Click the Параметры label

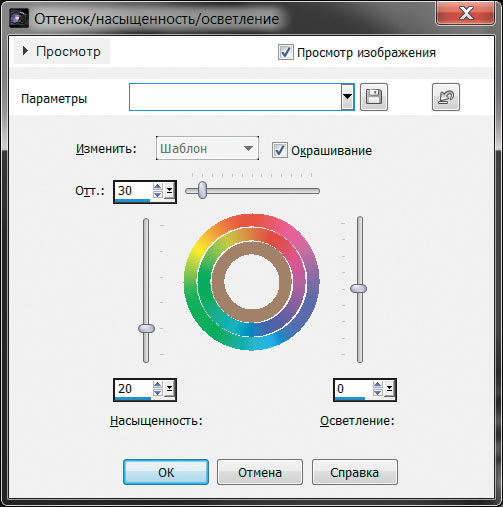click(x=54, y=99)
